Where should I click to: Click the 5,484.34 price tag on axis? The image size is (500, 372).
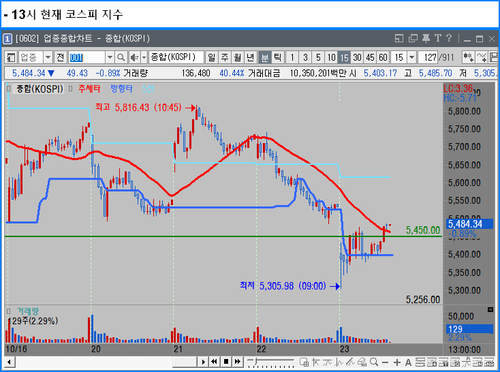470,224
